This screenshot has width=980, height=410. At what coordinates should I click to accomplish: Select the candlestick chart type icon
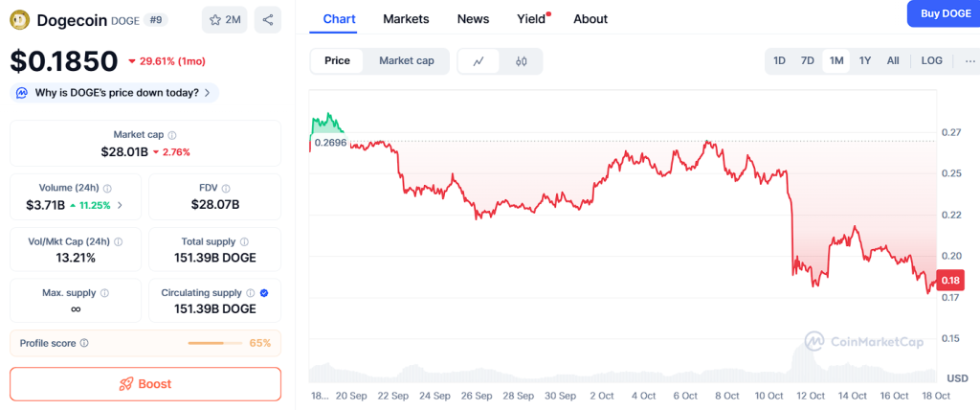point(522,61)
